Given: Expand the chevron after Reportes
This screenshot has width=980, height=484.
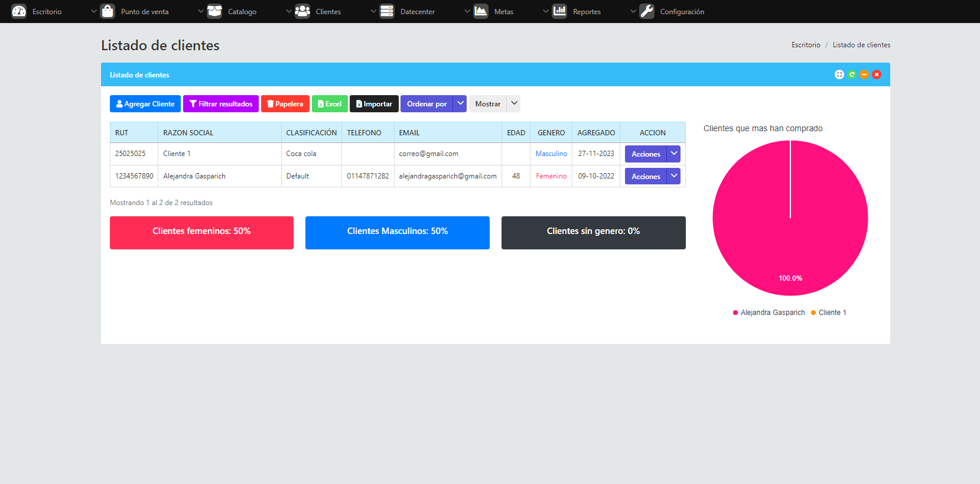Looking at the screenshot, I should pyautogui.click(x=633, y=11).
